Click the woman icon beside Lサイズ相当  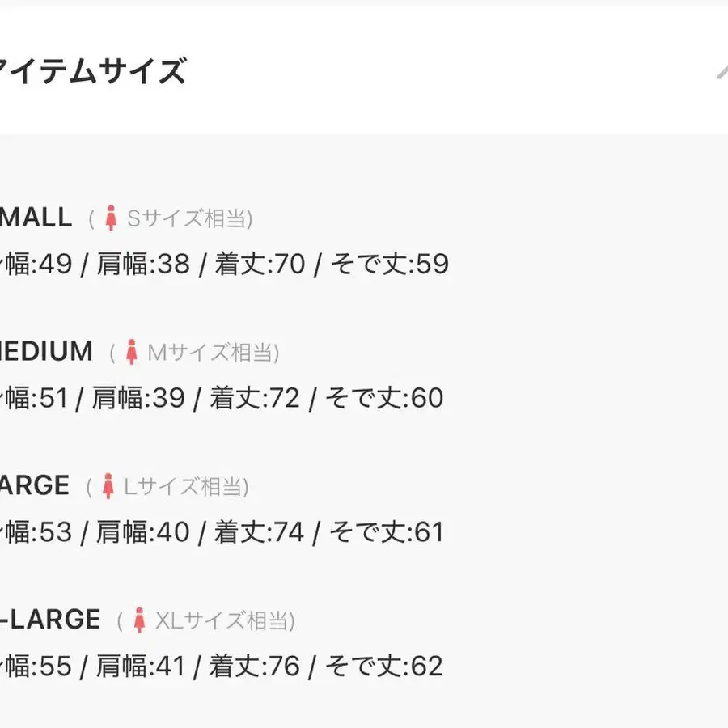[108, 487]
